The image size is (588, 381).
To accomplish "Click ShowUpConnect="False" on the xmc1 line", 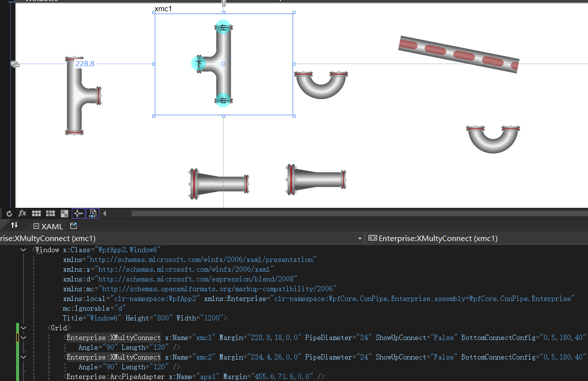I will (416, 338).
